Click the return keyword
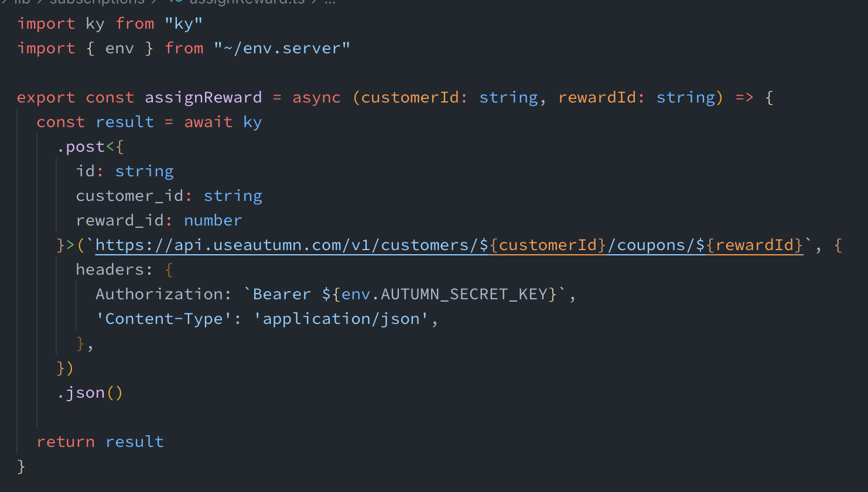This screenshot has height=492, width=868. pyautogui.click(x=65, y=442)
